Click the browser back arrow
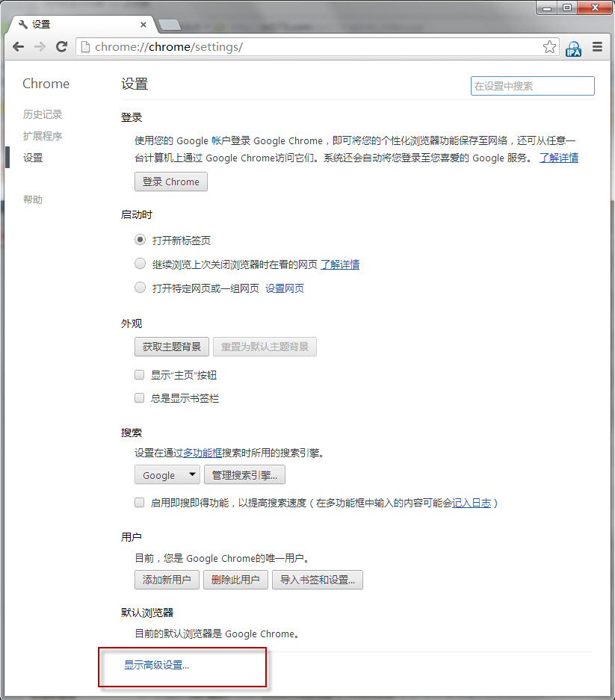The width and height of the screenshot is (615, 700). click(18, 47)
